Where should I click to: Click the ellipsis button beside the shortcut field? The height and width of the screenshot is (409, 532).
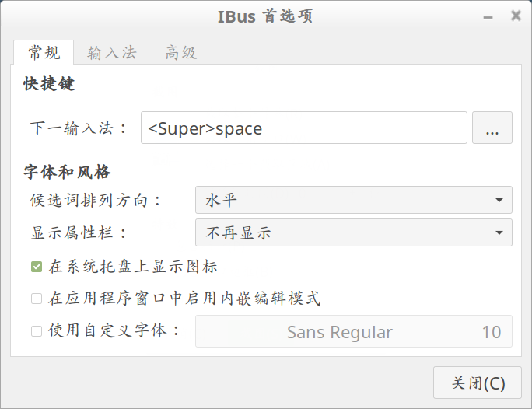[x=492, y=128]
